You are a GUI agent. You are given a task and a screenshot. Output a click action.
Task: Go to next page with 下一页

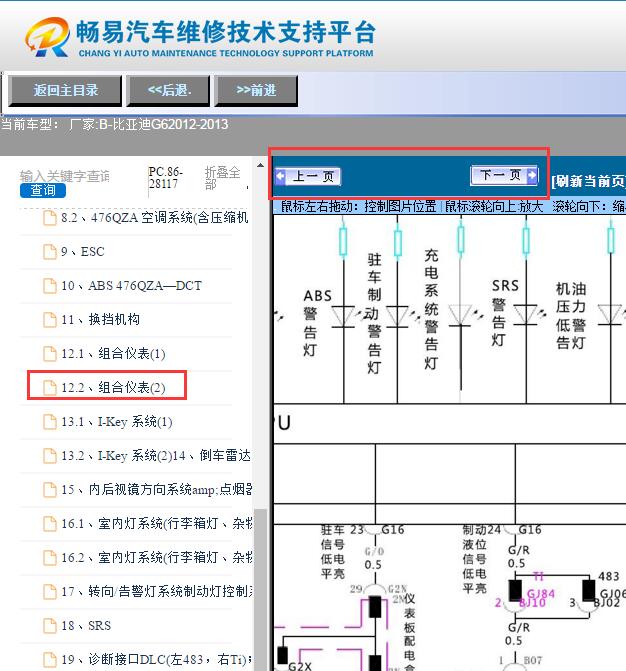coord(504,175)
